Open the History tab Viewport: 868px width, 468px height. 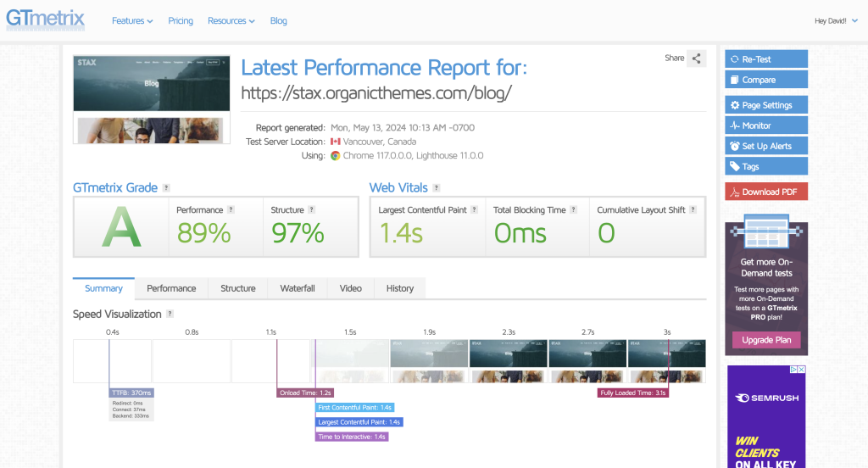point(400,288)
